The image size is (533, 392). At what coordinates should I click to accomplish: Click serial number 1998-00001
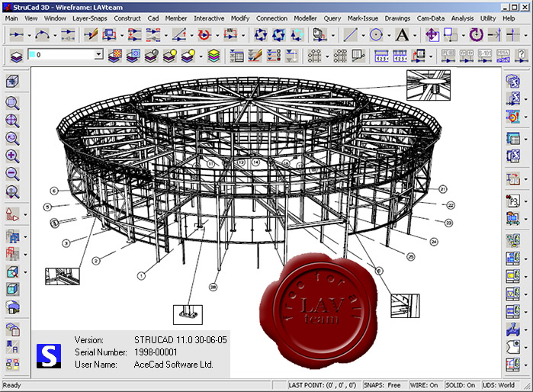(156, 352)
